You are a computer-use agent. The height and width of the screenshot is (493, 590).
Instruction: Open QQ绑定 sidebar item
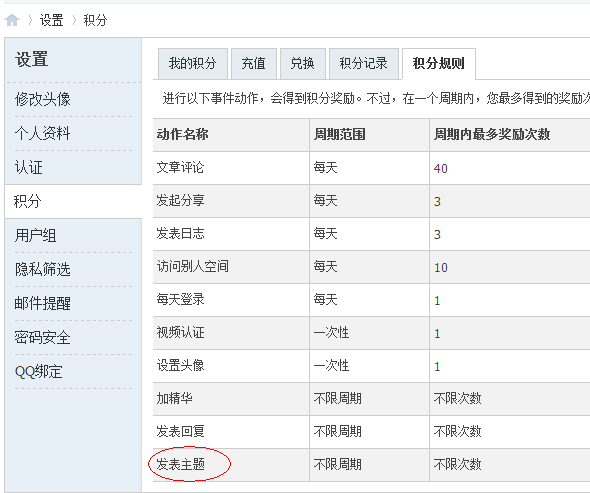tap(39, 372)
